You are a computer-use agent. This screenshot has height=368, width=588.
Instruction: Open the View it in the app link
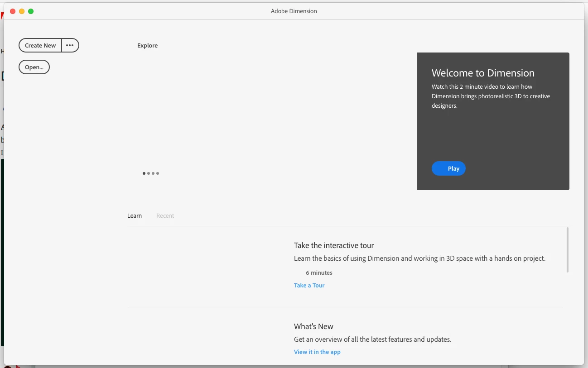click(x=317, y=352)
